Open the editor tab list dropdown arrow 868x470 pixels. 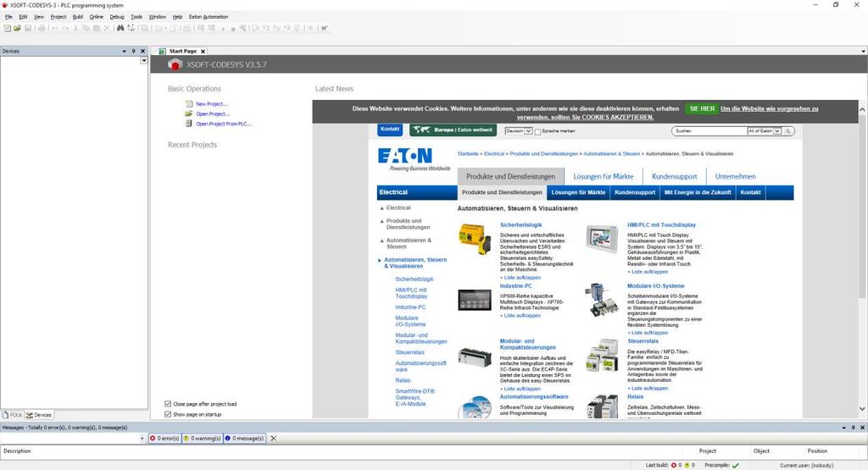coord(863,52)
